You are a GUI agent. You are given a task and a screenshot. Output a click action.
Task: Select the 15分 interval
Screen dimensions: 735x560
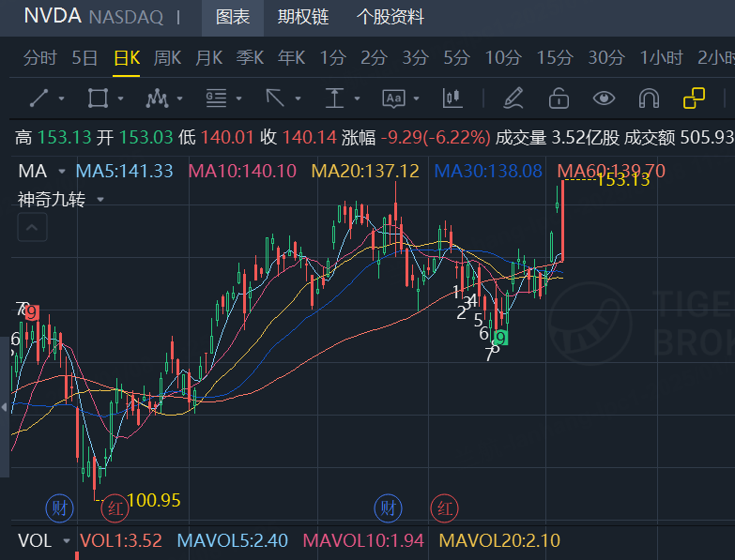pyautogui.click(x=555, y=58)
